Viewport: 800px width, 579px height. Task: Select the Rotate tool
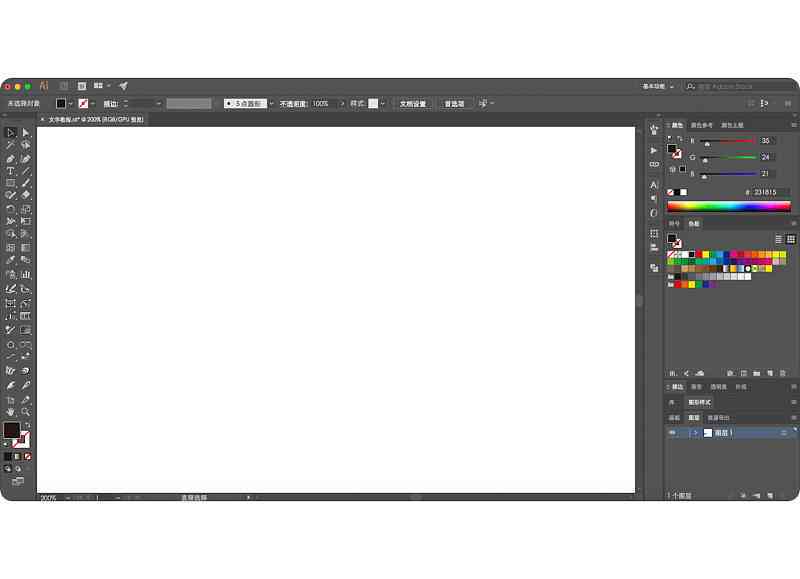10,209
